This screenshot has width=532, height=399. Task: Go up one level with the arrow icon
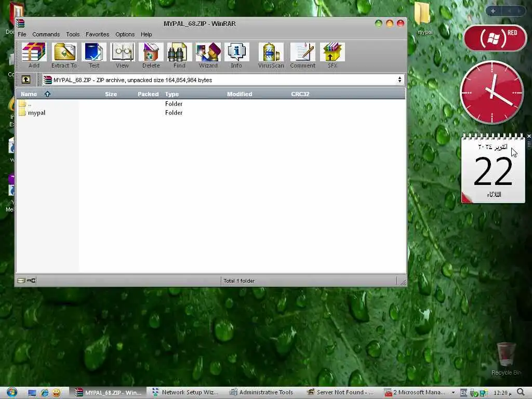[x=26, y=79]
